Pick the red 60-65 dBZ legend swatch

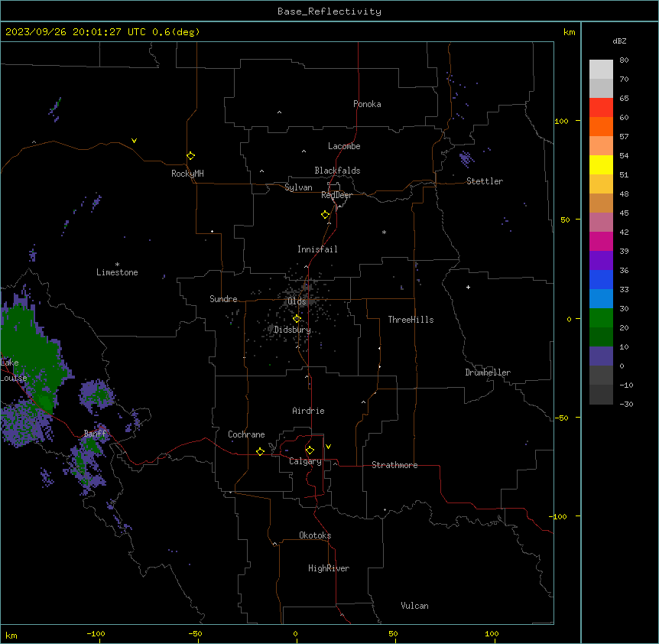click(601, 108)
